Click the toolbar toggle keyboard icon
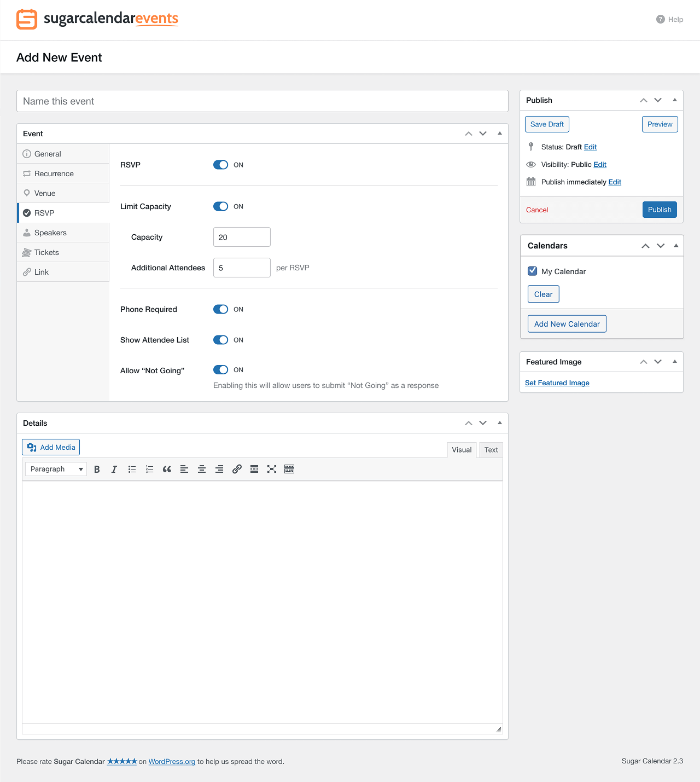Screen dimensions: 700x782 (289, 469)
